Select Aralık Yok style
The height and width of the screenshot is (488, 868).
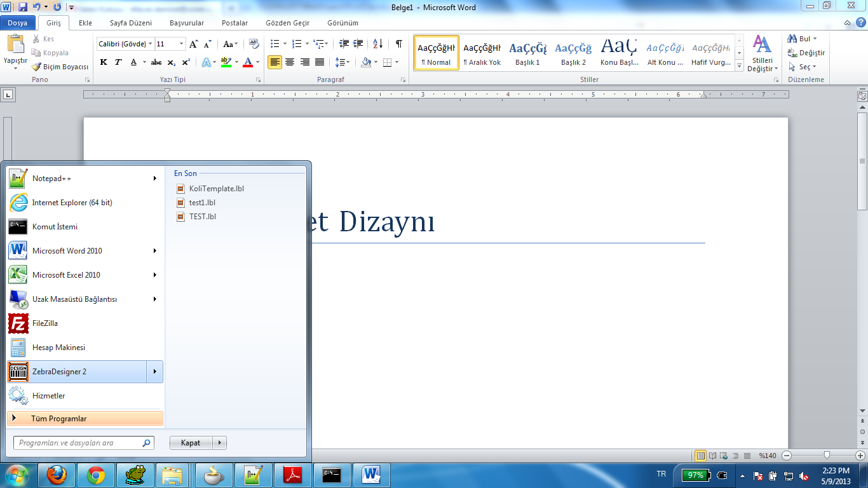point(482,53)
